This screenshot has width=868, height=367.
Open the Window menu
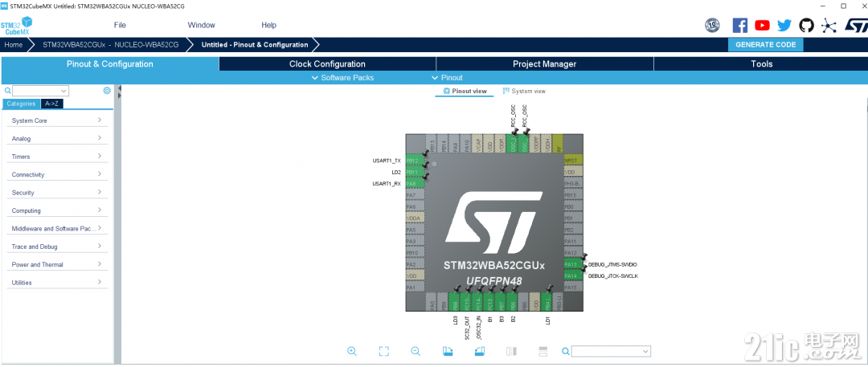point(202,25)
